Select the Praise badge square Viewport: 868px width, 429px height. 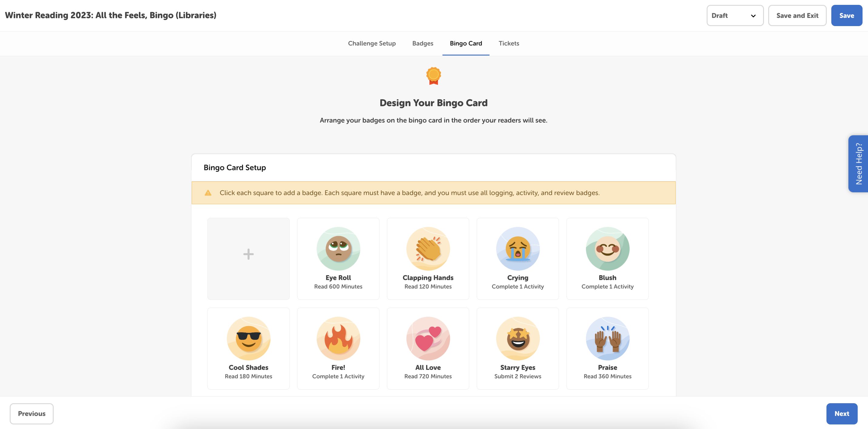(x=607, y=349)
